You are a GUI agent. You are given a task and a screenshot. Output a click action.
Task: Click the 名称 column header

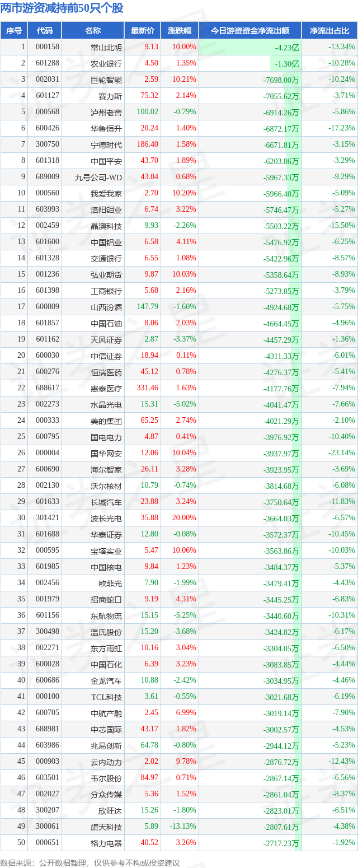[93, 31]
